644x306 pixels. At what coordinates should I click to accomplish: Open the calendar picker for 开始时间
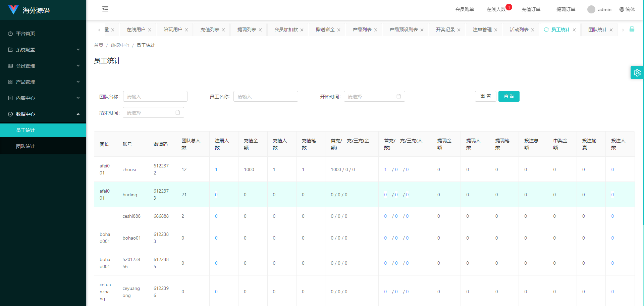pyautogui.click(x=399, y=96)
